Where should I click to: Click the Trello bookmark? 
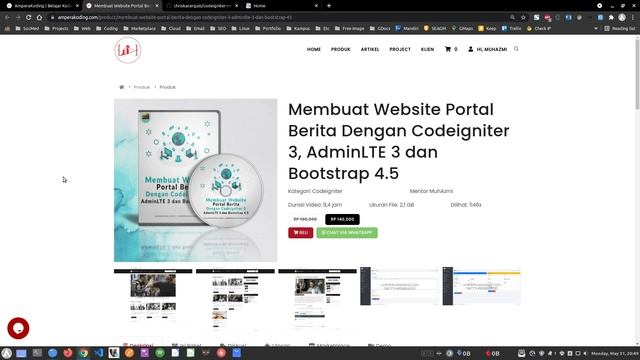(511, 29)
